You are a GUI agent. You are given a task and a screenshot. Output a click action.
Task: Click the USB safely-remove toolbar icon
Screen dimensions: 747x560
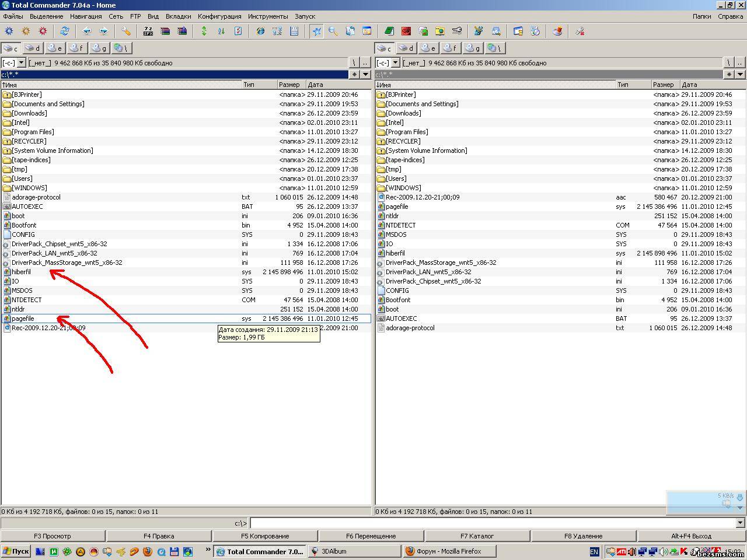[580, 31]
